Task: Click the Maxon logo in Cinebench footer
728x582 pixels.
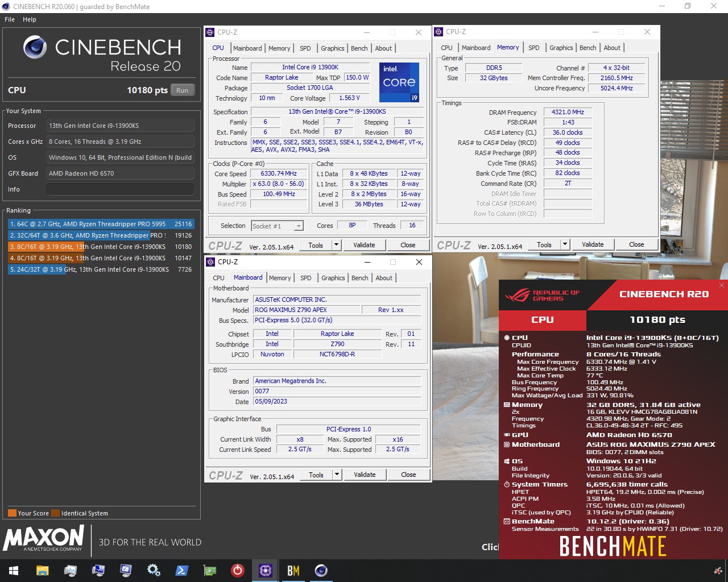Action: (x=44, y=538)
